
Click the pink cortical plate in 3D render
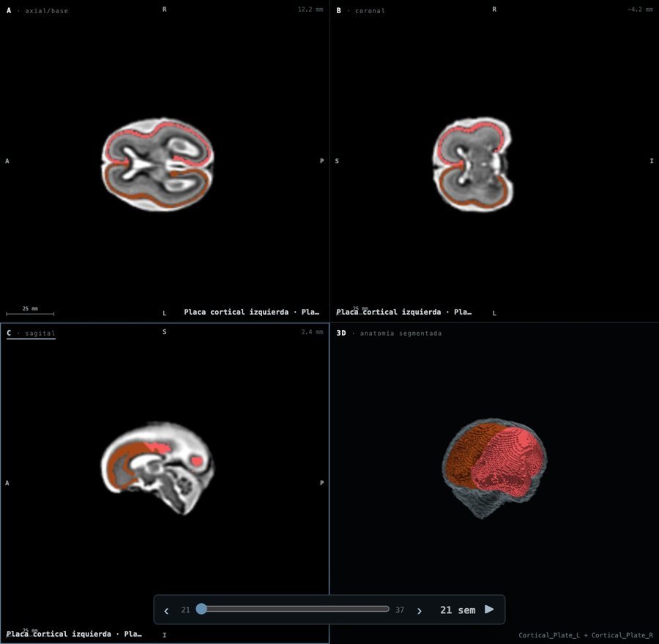pos(507,462)
